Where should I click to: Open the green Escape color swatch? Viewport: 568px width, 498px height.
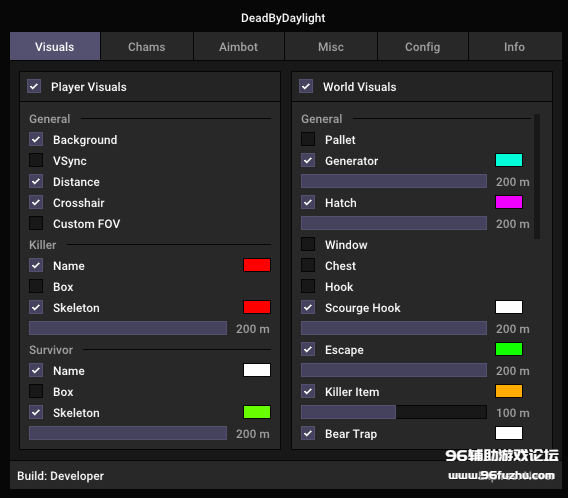(509, 349)
